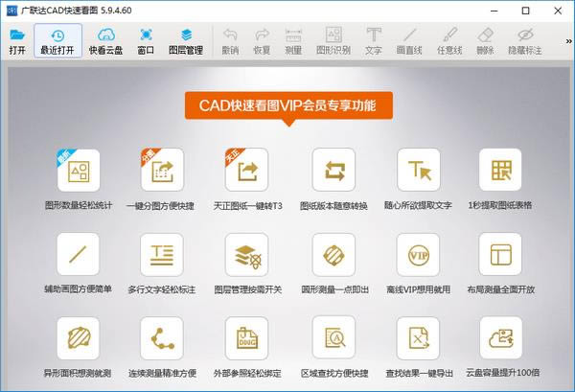The image size is (575, 392).
Task: Click the 1秒提取图纸表格 caption text
Action: point(500,205)
